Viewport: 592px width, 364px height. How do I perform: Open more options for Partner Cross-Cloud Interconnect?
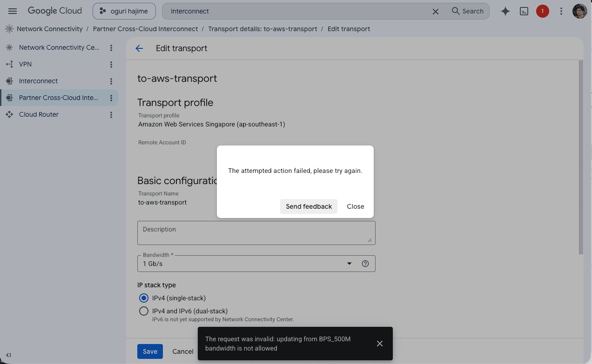[x=111, y=98]
